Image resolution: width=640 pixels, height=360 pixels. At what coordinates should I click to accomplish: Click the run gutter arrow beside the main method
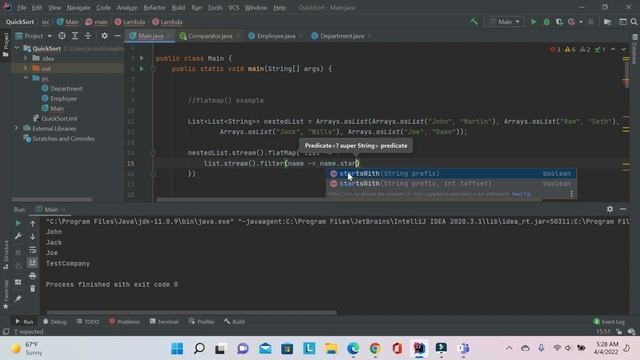[x=142, y=69]
